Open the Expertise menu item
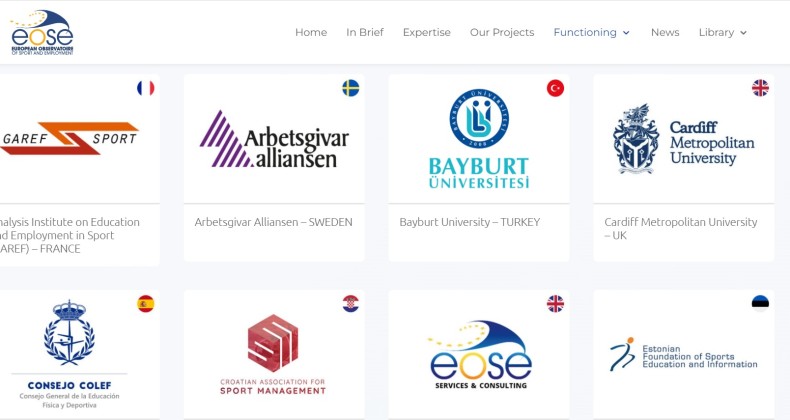Viewport: 790px width, 420px height. coord(427,32)
